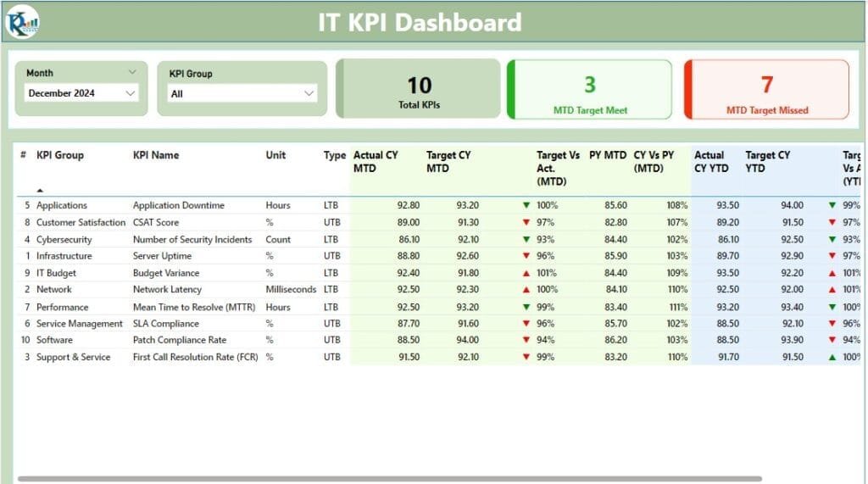Viewport: 868px width, 484px height.
Task: Select the IT Budget group cell
Action: (56, 273)
